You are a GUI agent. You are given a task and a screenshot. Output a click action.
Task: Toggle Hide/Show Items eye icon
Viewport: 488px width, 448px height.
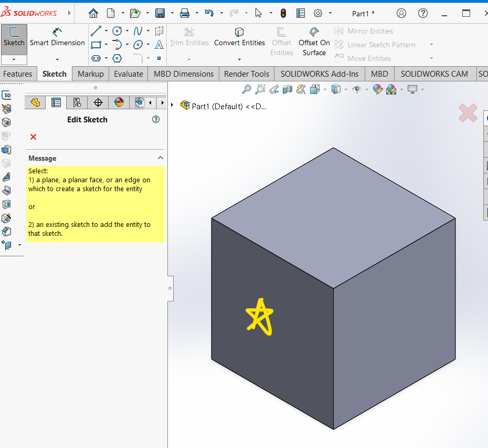click(x=357, y=89)
